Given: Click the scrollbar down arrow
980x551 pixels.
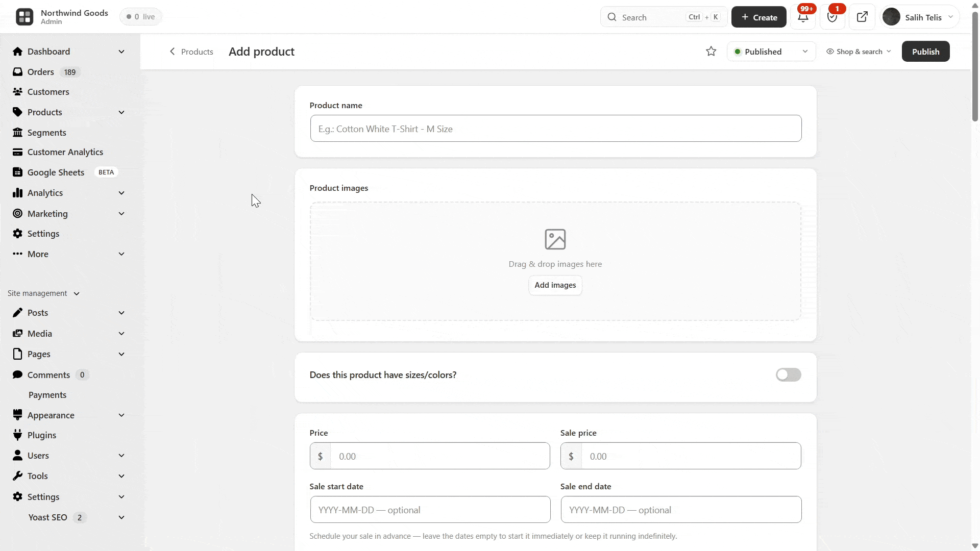Looking at the screenshot, I should (x=975, y=545).
